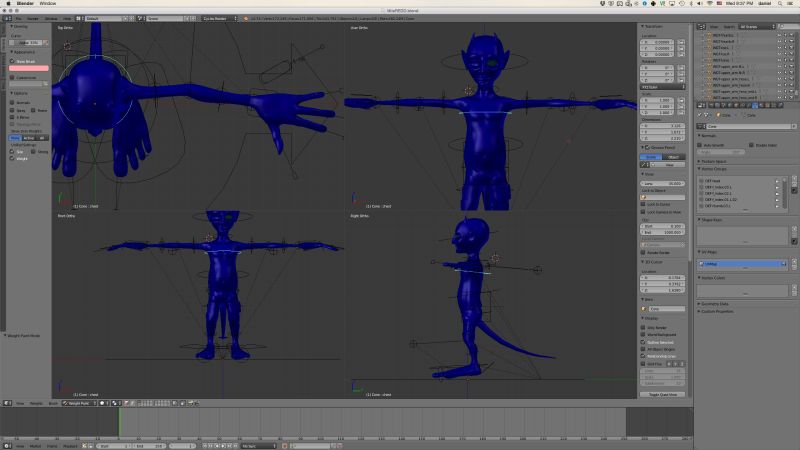Toggle Double Sided checkbox
This screenshot has width=800, height=450.
[x=752, y=145]
